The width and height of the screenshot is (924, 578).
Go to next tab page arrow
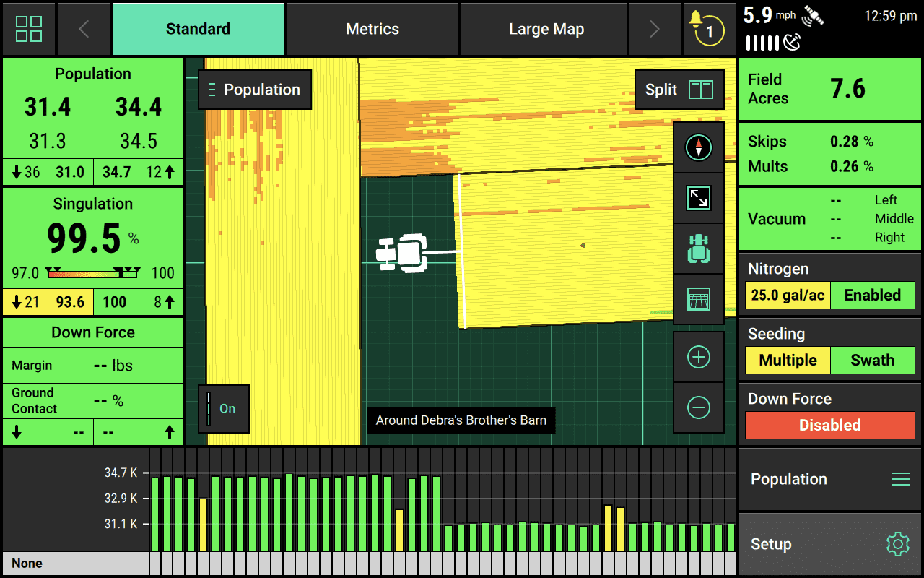pyautogui.click(x=654, y=29)
